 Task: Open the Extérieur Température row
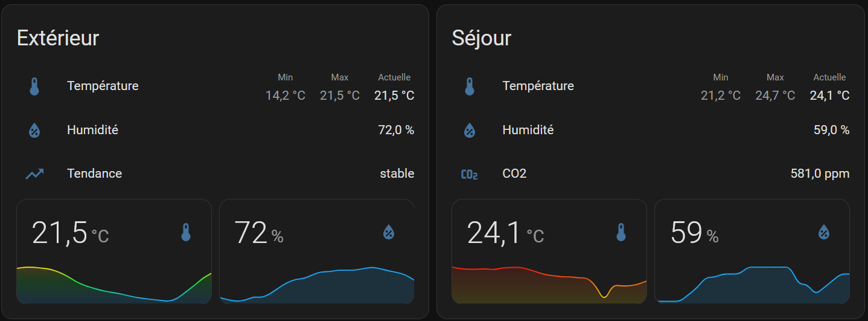[x=215, y=86]
